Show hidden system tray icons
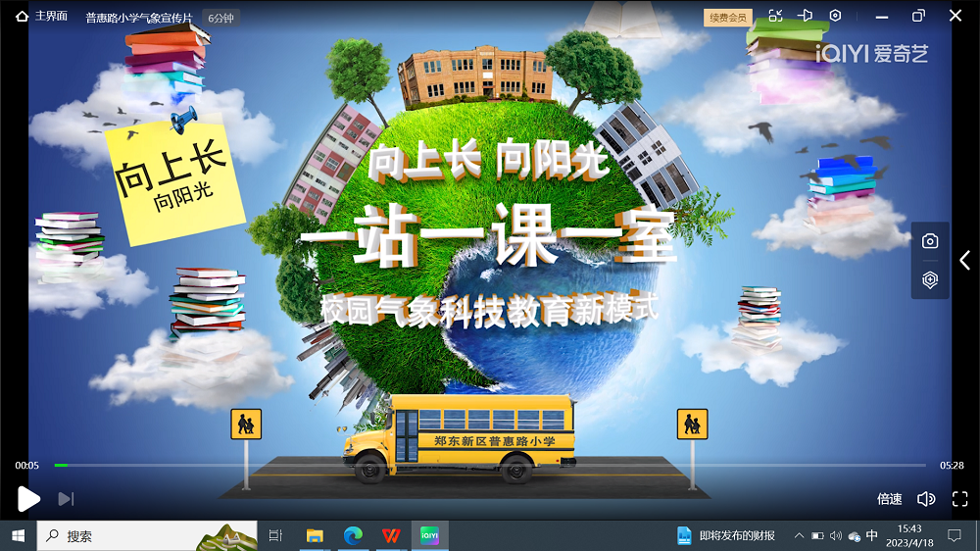 tap(799, 535)
